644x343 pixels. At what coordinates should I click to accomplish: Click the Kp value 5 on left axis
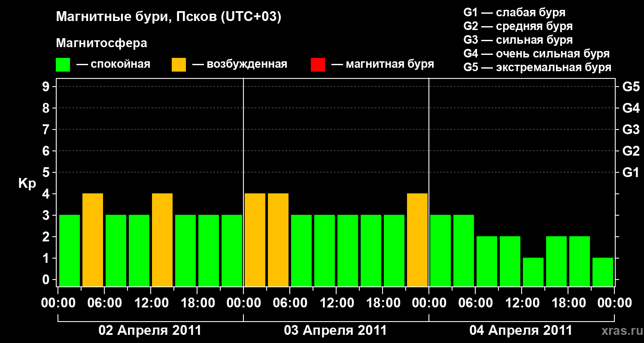point(47,172)
